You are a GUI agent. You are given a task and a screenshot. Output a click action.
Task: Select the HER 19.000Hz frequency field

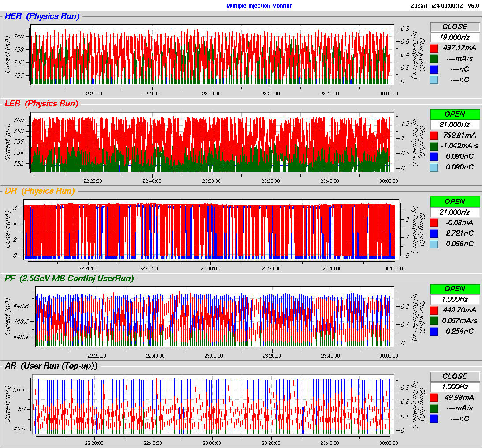455,37
